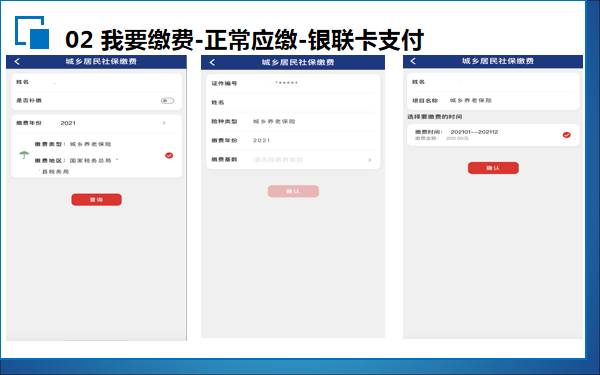The width and height of the screenshot is (600, 375).
Task: Open the 缴费基数 selection chevron
Action: [x=369, y=160]
